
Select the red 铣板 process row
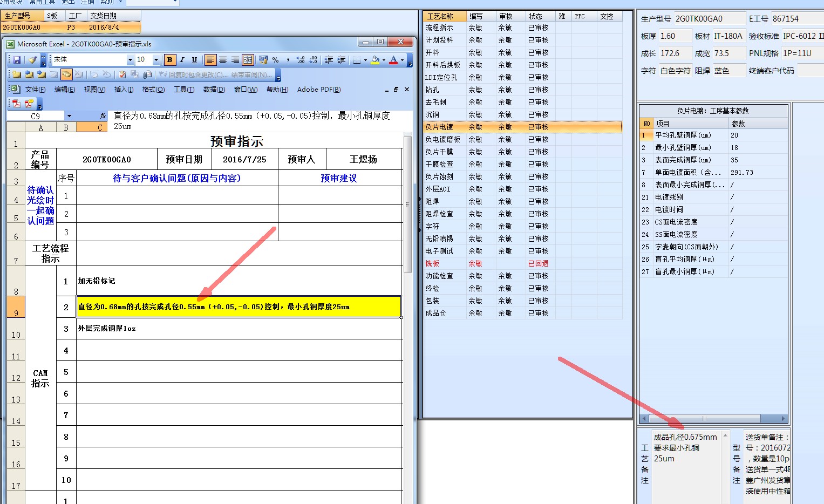522,263
